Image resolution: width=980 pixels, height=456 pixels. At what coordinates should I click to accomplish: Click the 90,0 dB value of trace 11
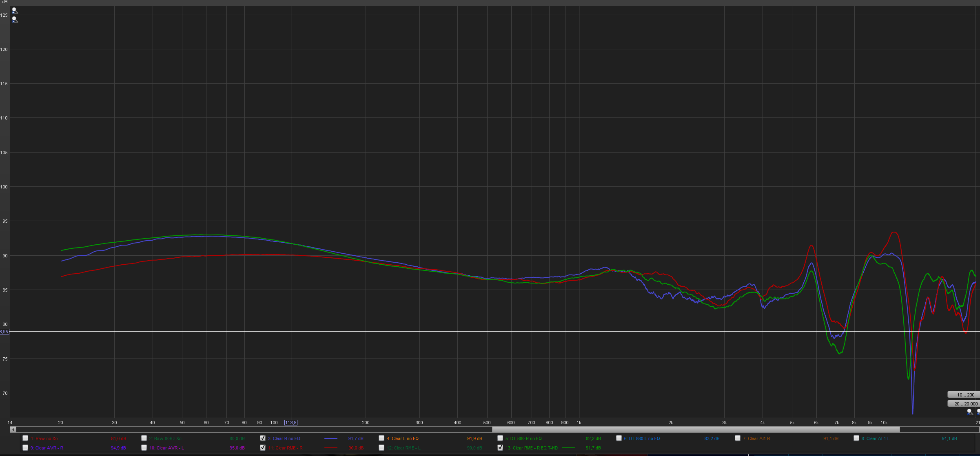(x=355, y=448)
